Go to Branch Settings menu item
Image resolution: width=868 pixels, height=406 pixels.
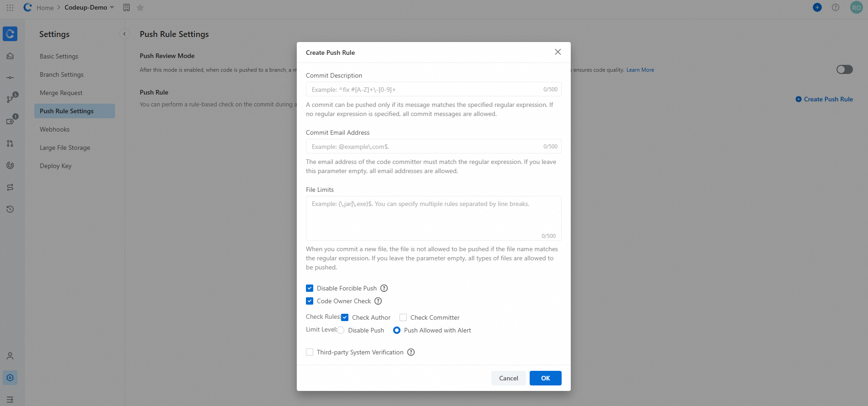point(62,74)
